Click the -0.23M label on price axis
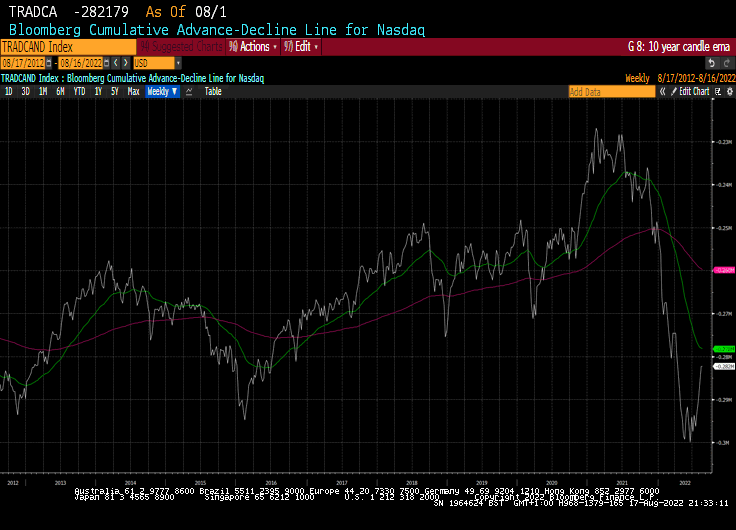 724,142
